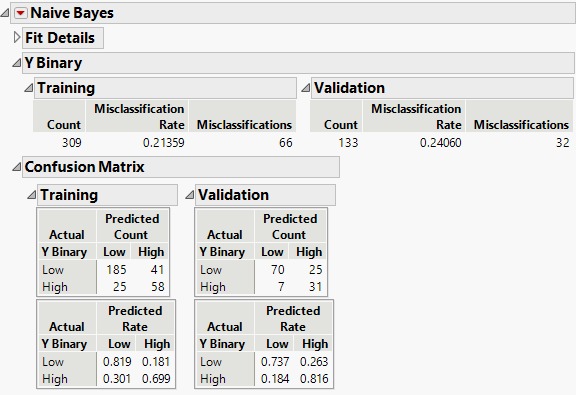Click validation predicted rate 0.263
The height and width of the screenshot is (395, 576).
[314, 362]
